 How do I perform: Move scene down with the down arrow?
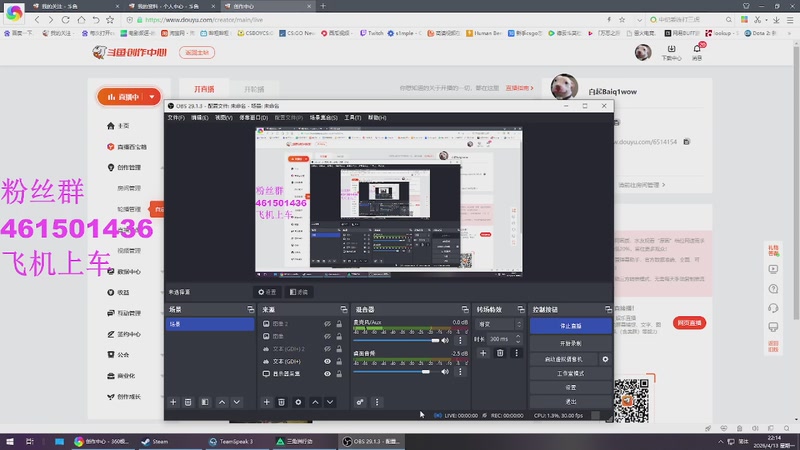[x=237, y=402]
